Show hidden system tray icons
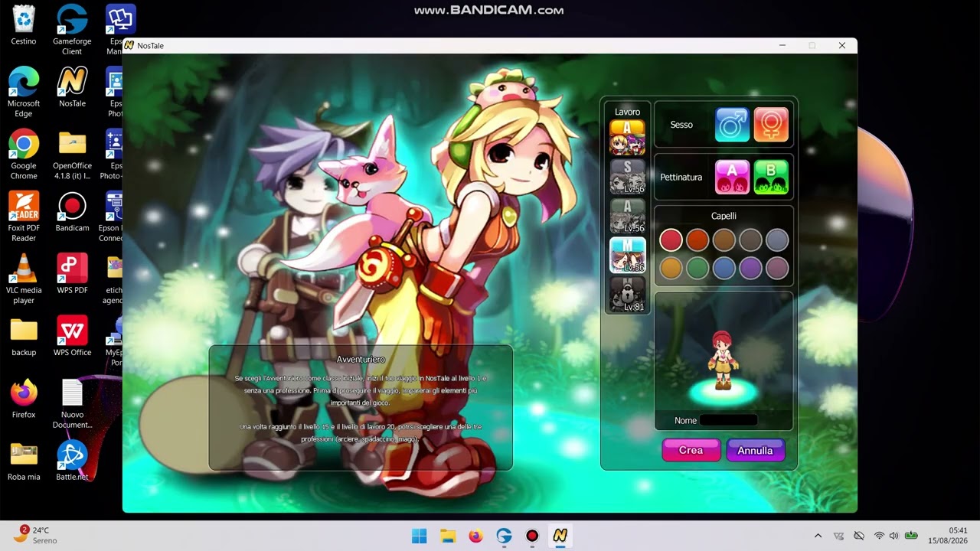The width and height of the screenshot is (980, 551). click(818, 536)
